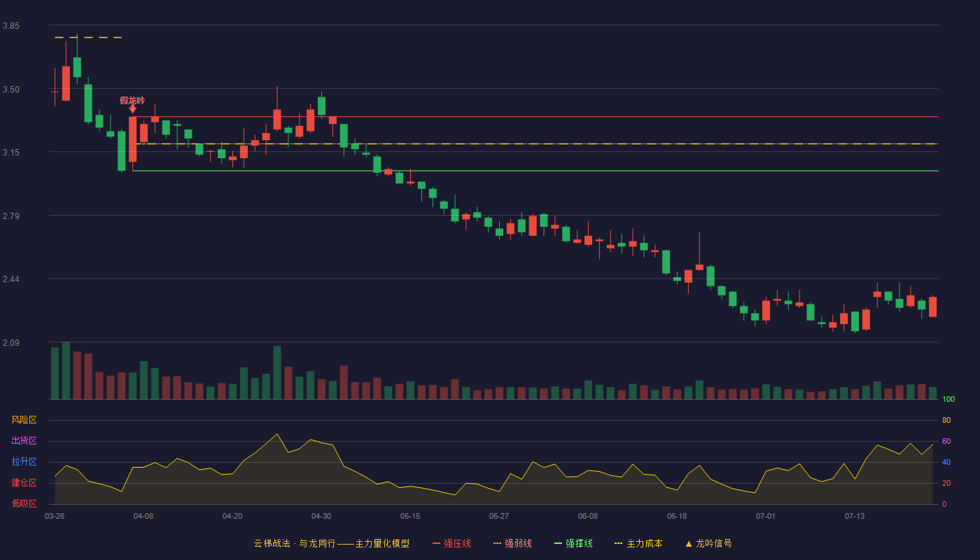
Task: Click the 2.09 price axis label
Action: [x=11, y=343]
